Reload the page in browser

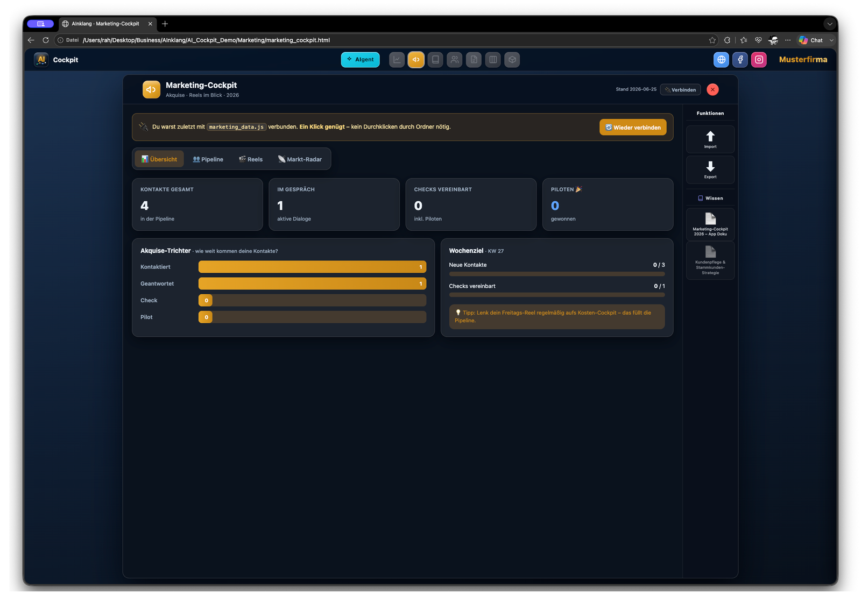[x=46, y=40]
